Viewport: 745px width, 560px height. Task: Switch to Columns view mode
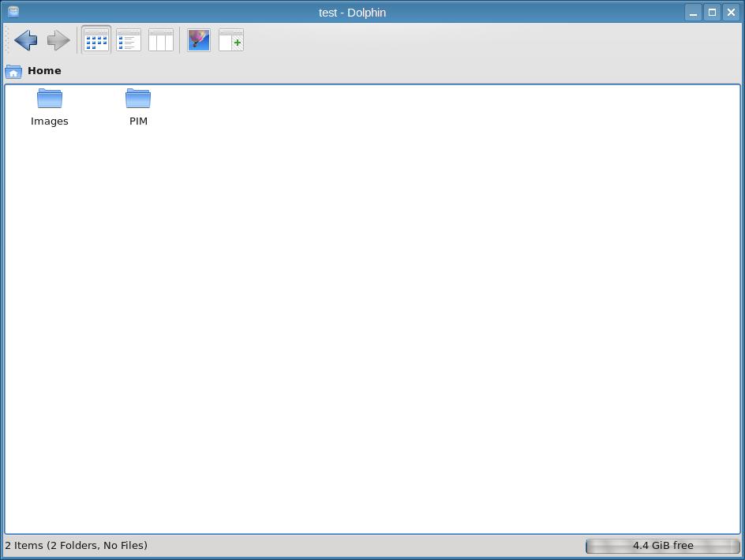(x=160, y=40)
